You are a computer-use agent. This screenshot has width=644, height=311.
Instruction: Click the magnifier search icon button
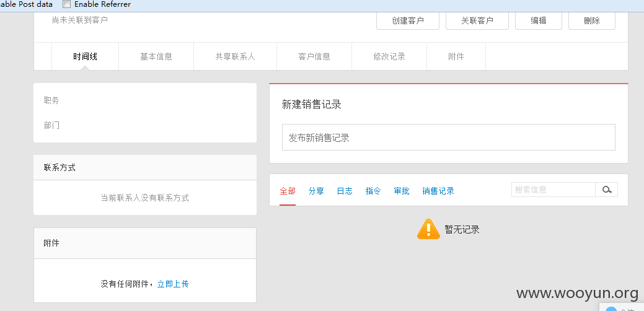pos(607,190)
